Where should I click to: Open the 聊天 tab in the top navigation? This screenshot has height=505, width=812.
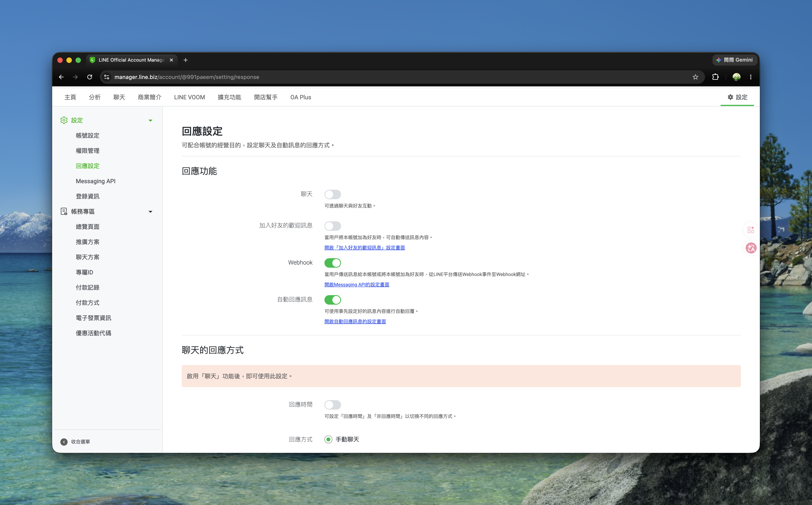pyautogui.click(x=119, y=97)
